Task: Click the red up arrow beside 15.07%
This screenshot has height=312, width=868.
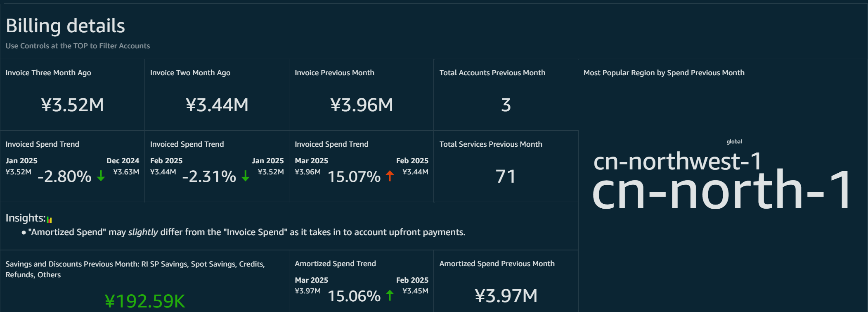Action: 390,176
